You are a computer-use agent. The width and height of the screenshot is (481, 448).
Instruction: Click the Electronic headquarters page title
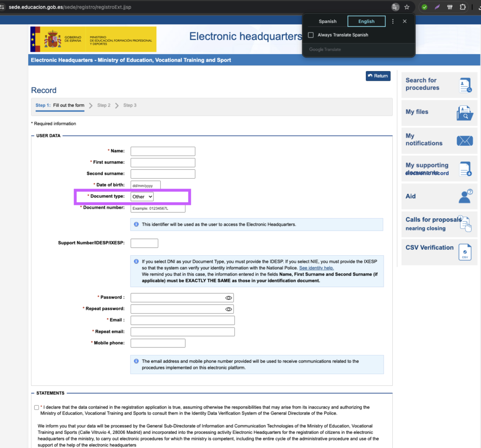click(246, 37)
